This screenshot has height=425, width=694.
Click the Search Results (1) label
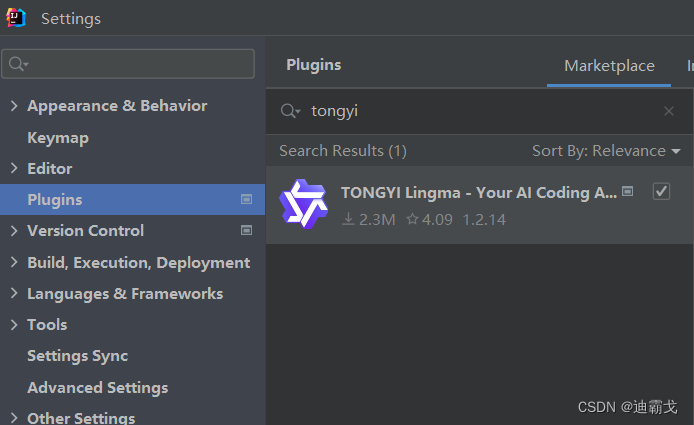[343, 151]
